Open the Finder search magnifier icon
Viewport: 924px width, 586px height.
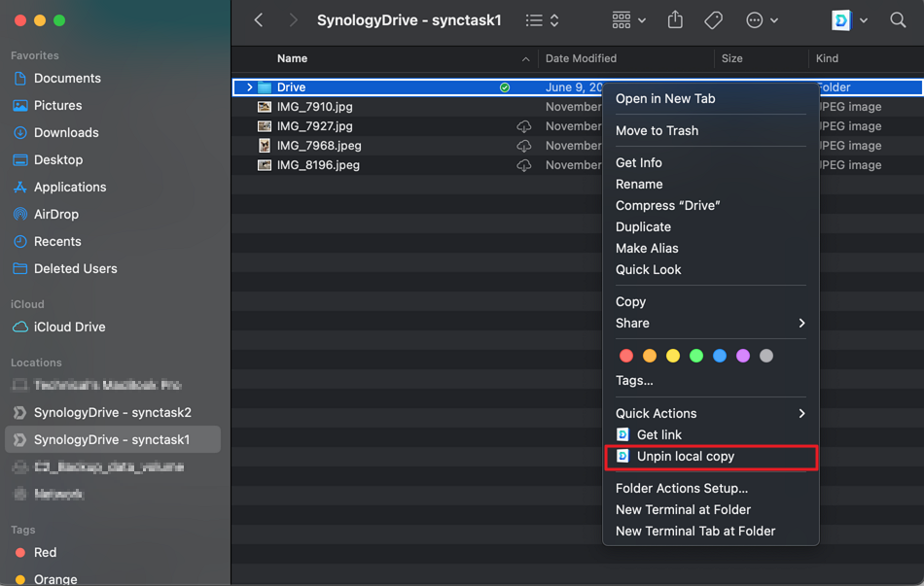point(898,20)
